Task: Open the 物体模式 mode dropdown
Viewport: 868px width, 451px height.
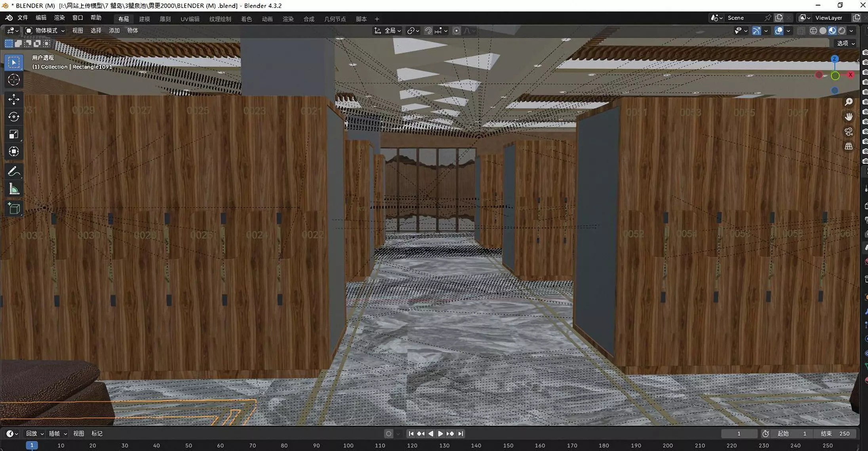Action: (x=45, y=30)
